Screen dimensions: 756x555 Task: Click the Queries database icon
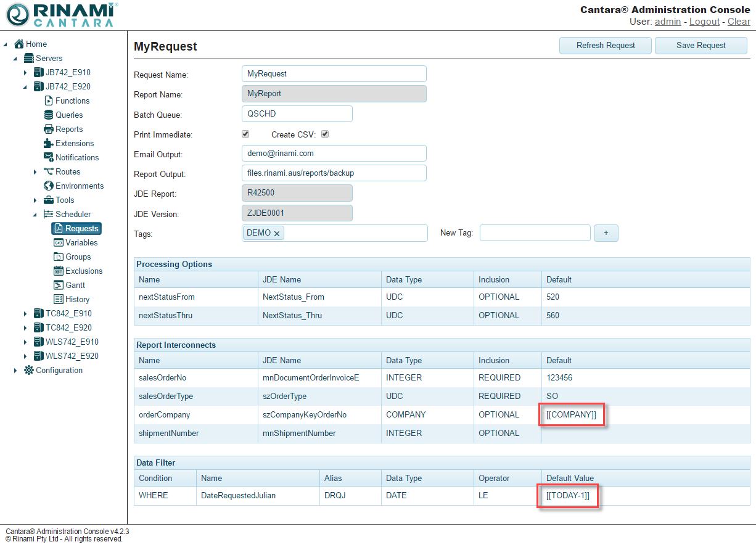click(x=49, y=115)
